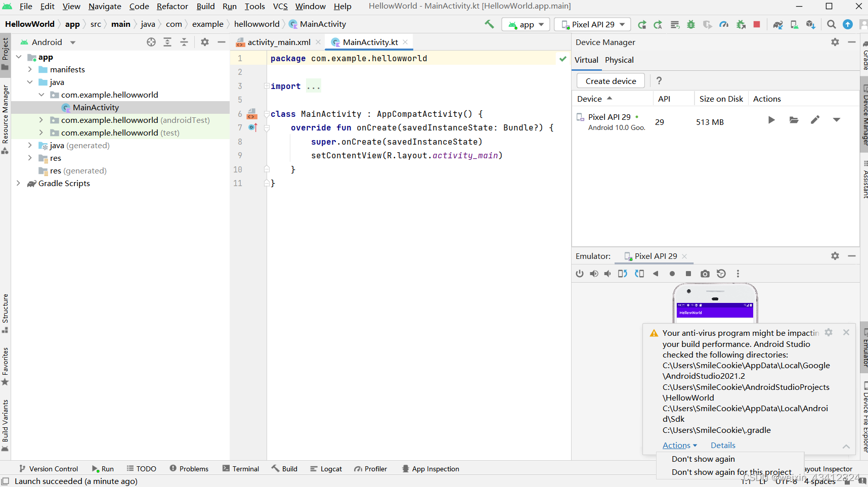This screenshot has width=868, height=487.
Task: Click the blue update arrow icon
Action: (x=848, y=24)
